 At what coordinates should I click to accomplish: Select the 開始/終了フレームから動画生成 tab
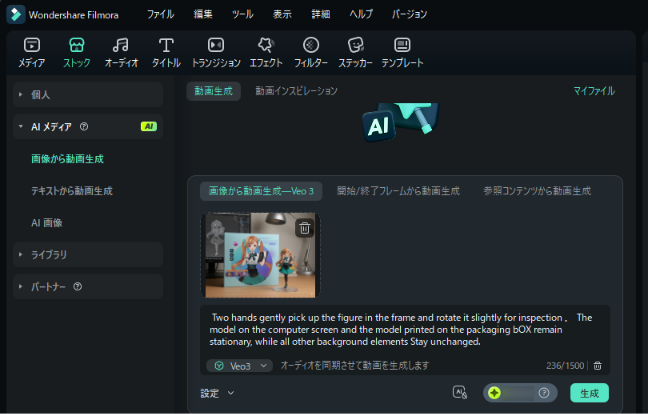[x=398, y=191]
